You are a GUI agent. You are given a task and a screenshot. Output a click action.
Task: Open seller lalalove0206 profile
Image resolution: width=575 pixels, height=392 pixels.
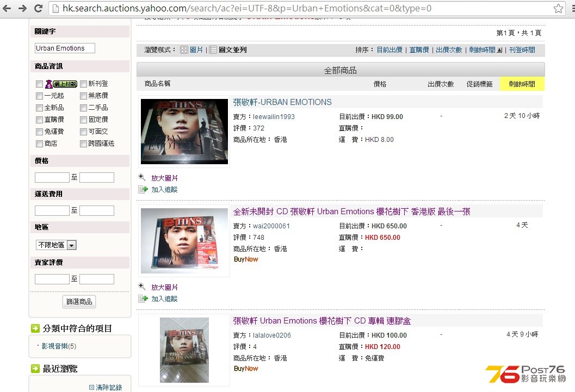pyautogui.click(x=272, y=335)
